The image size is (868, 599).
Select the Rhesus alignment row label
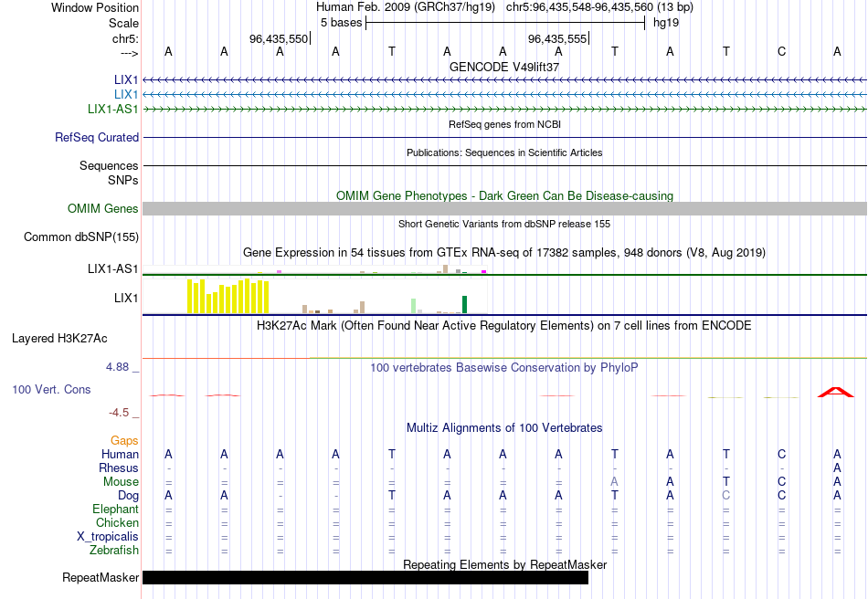[119, 468]
